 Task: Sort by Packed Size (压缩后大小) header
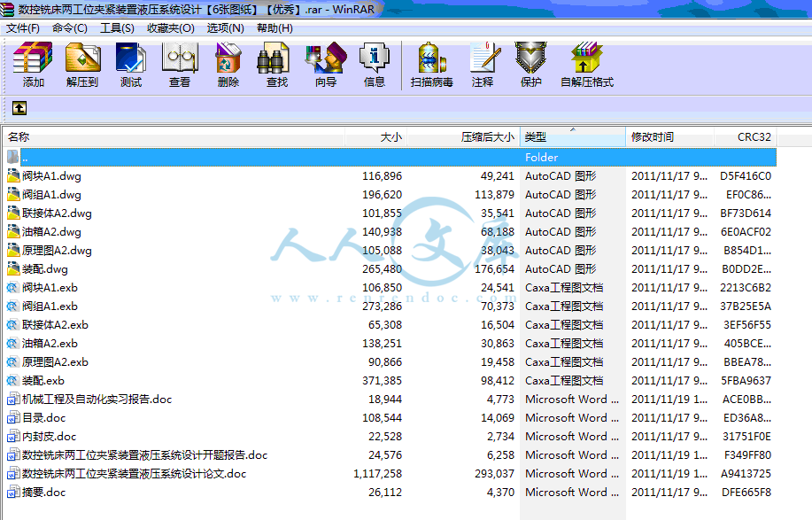pyautogui.click(x=463, y=136)
